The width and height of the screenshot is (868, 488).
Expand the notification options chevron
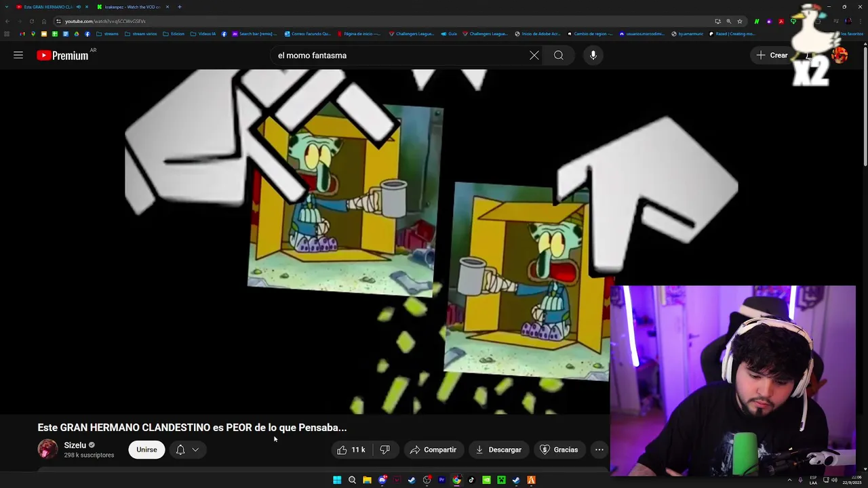195,449
